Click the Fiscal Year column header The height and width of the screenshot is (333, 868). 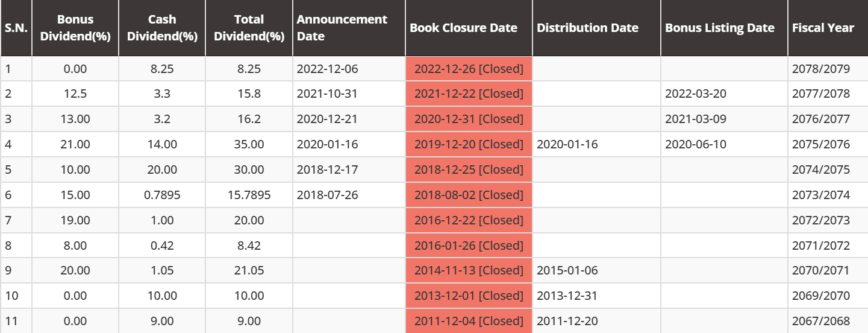pyautogui.click(x=823, y=28)
